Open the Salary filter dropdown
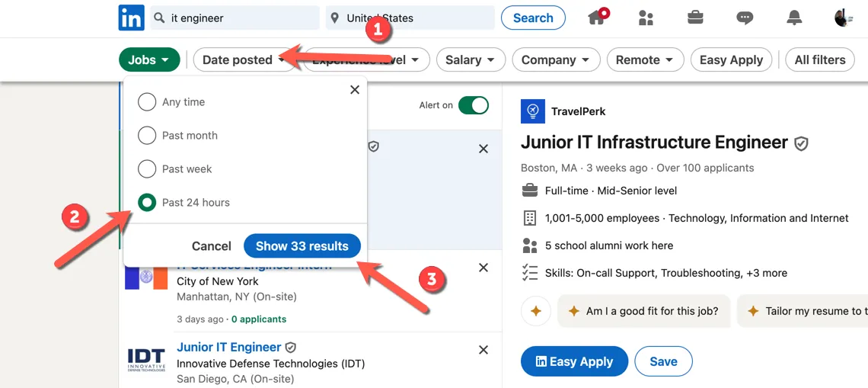The image size is (868, 388). (x=471, y=60)
